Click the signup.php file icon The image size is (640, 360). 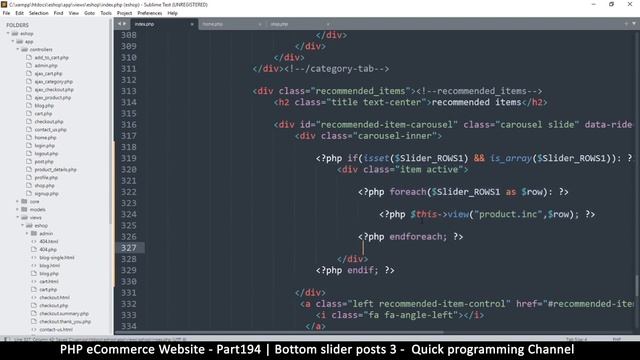[29, 193]
